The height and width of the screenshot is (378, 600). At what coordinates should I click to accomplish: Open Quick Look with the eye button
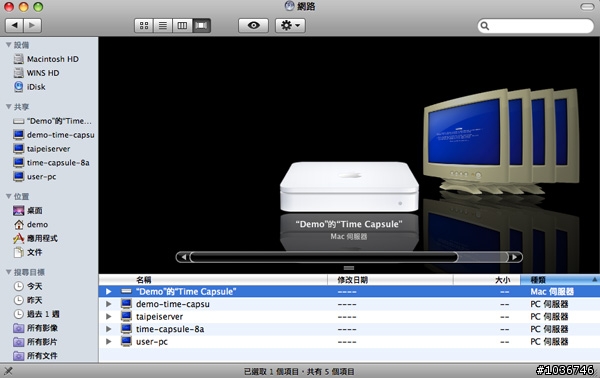(253, 26)
